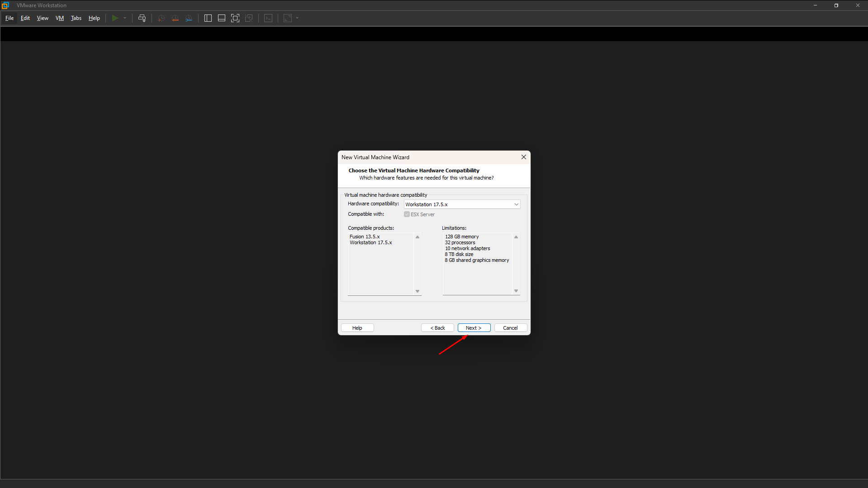Image resolution: width=868 pixels, height=488 pixels.
Task: Toggle the library sidebar panel icon
Action: 208,18
